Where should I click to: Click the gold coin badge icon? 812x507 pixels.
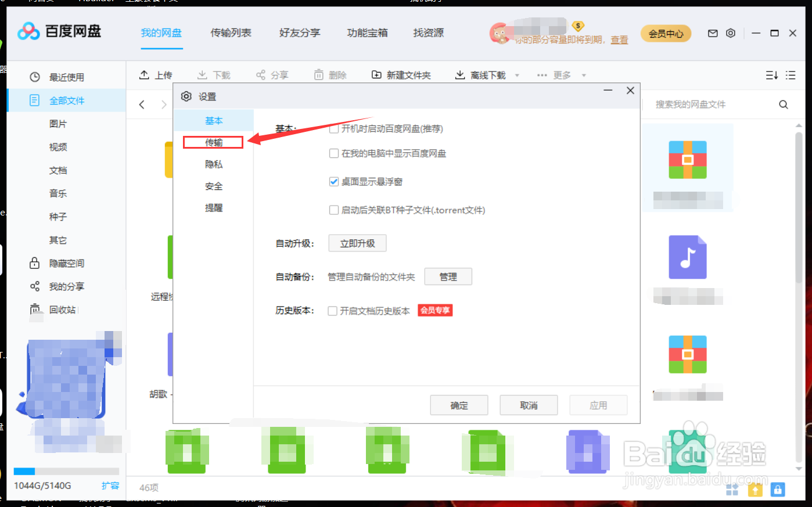pos(578,26)
